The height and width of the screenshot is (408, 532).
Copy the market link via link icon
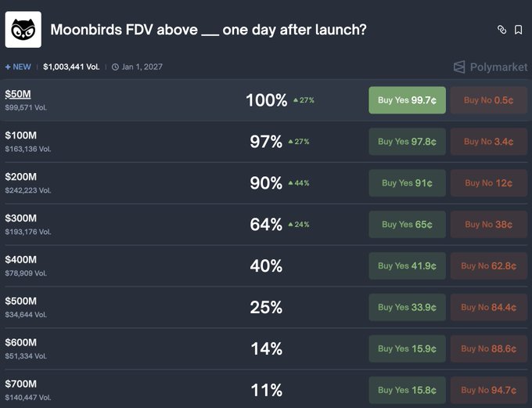coord(501,30)
